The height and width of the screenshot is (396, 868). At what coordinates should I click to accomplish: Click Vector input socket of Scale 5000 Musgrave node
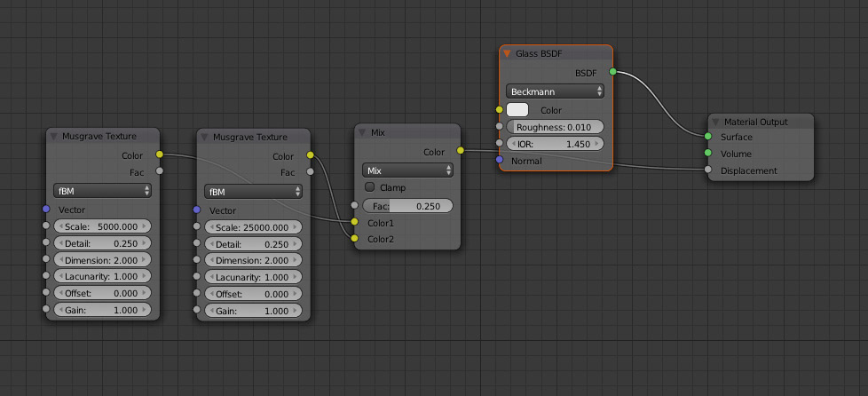(46, 209)
